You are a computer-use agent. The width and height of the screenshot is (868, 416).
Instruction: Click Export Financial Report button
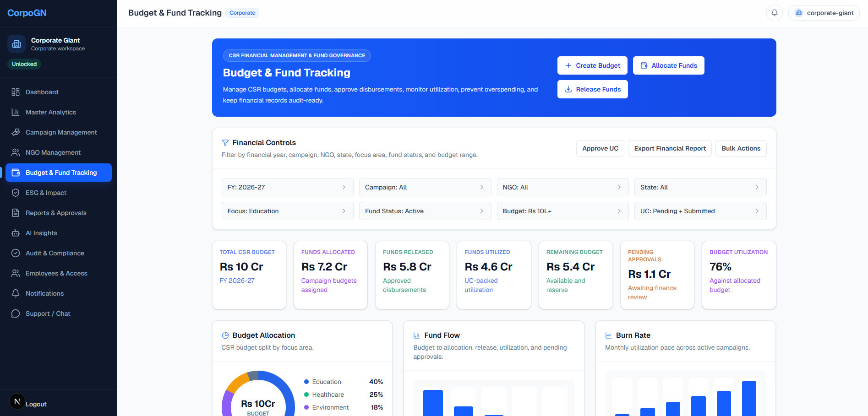670,148
